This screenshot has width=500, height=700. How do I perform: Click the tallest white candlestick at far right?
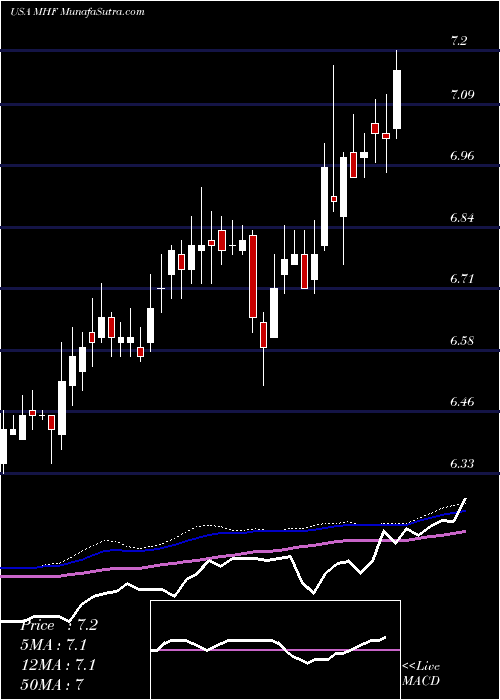click(x=396, y=99)
